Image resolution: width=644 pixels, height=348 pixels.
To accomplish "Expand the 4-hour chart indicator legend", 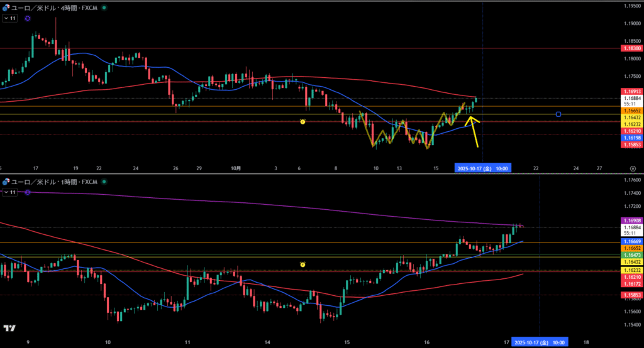I will tap(9, 19).
